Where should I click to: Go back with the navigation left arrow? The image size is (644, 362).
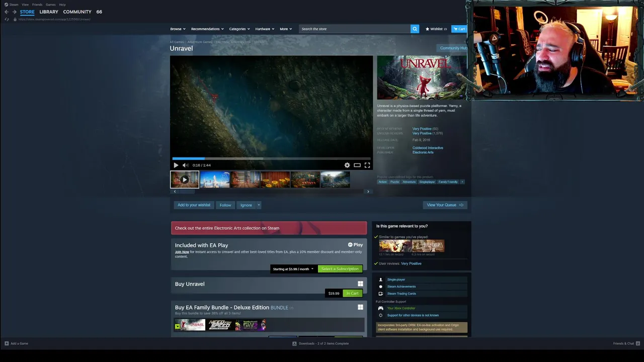pos(7,12)
